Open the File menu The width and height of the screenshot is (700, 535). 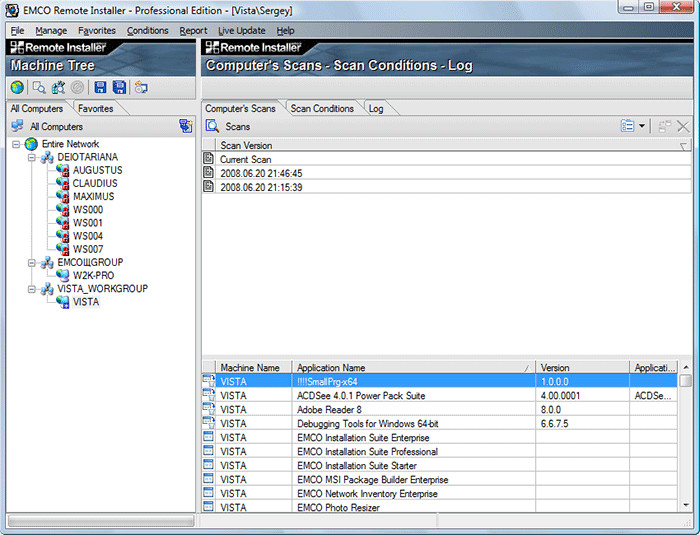point(17,30)
